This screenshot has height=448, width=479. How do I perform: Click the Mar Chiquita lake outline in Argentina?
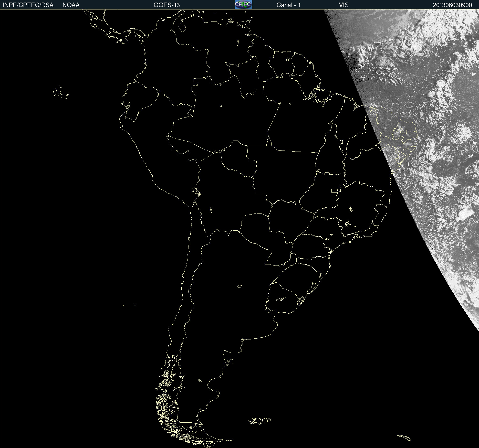pos(239,286)
